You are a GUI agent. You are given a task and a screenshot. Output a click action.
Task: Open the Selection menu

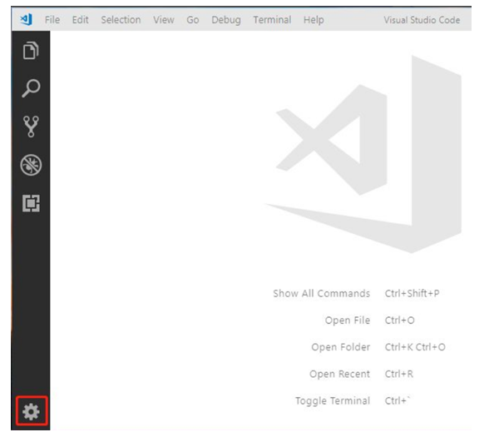point(121,20)
